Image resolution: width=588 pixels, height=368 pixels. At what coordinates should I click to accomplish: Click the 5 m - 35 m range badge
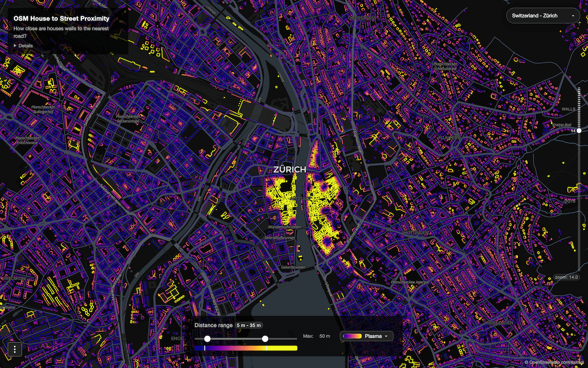248,325
